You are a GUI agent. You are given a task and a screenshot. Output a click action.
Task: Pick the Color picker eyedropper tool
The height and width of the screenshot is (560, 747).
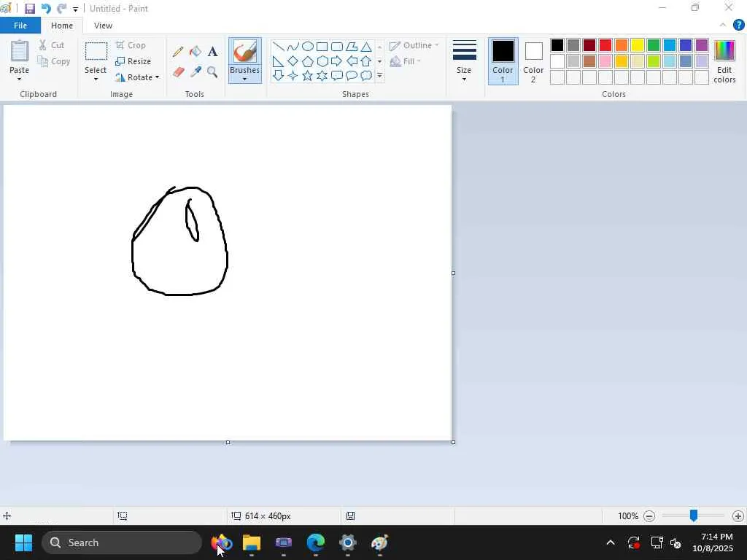[x=196, y=72]
